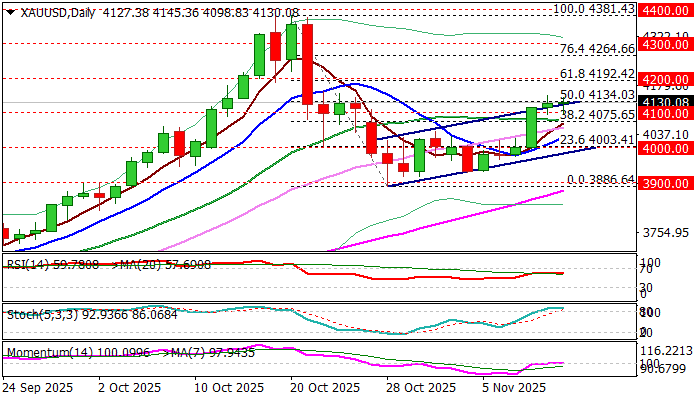Click the 0.0 Fibonacci label at 3886.64
700x400 pixels.
pyautogui.click(x=601, y=180)
